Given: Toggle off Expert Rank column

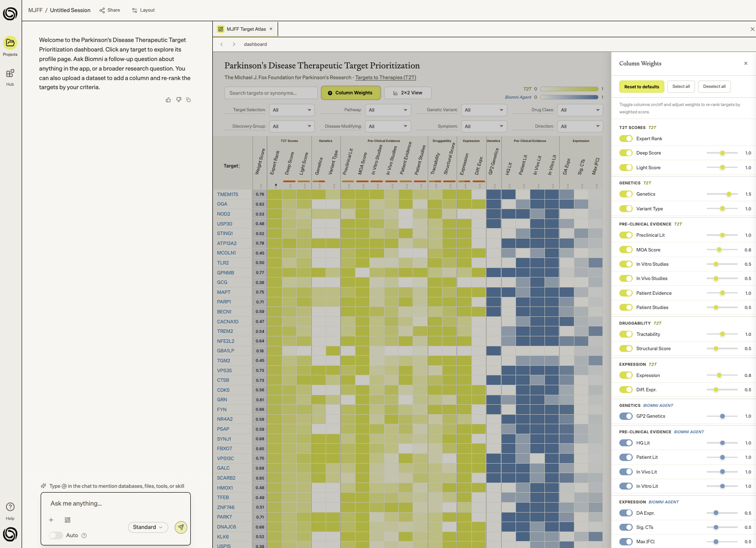Looking at the screenshot, I should click(626, 139).
